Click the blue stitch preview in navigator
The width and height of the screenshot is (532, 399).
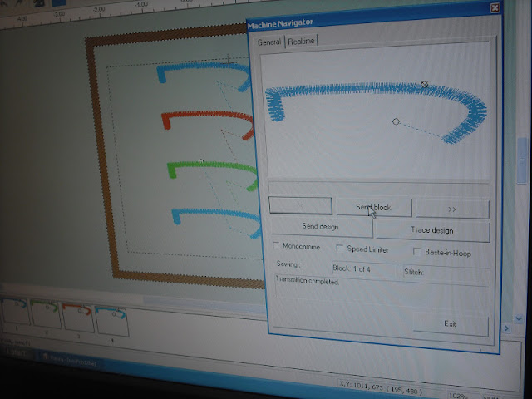(x=376, y=112)
